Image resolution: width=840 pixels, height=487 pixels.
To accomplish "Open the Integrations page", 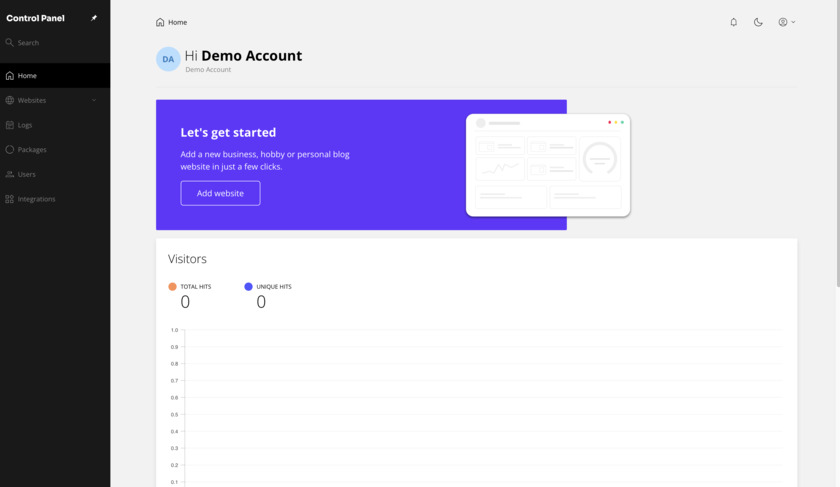I will point(55,199).
